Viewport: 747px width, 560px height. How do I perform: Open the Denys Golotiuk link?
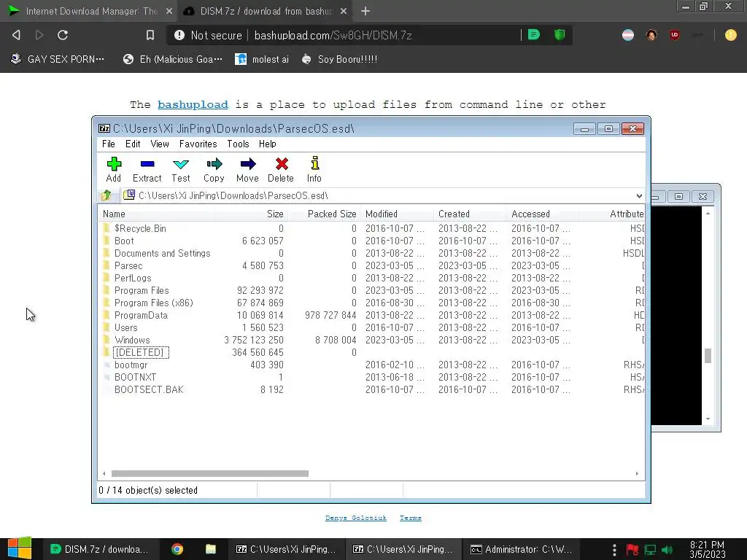[x=356, y=518]
